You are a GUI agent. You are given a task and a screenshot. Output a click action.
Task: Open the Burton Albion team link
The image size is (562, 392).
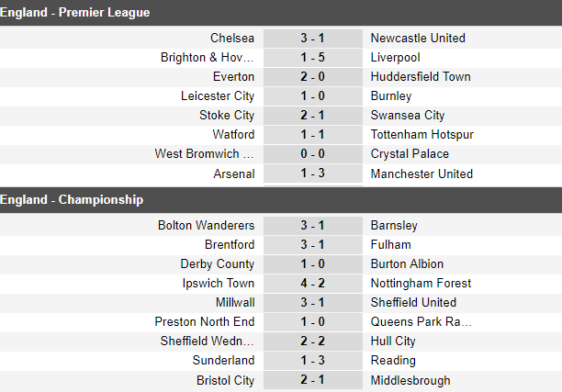coord(407,264)
